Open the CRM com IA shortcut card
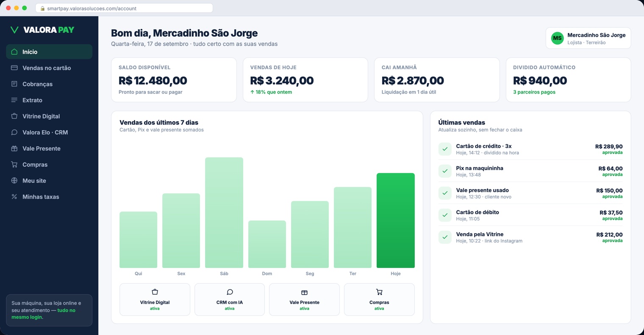 [x=230, y=300]
